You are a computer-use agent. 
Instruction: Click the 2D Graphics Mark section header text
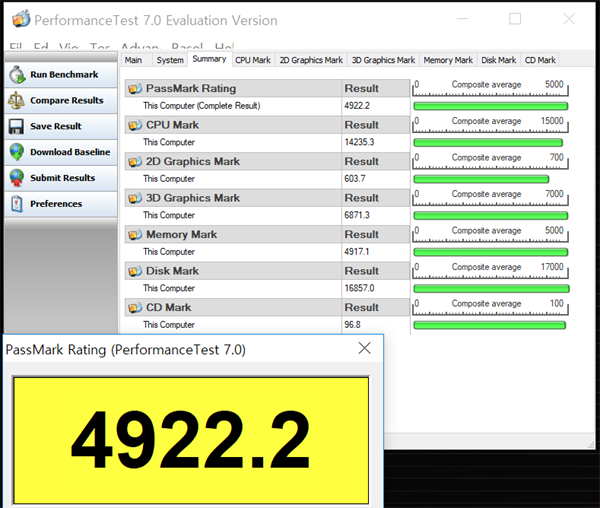coord(193,162)
